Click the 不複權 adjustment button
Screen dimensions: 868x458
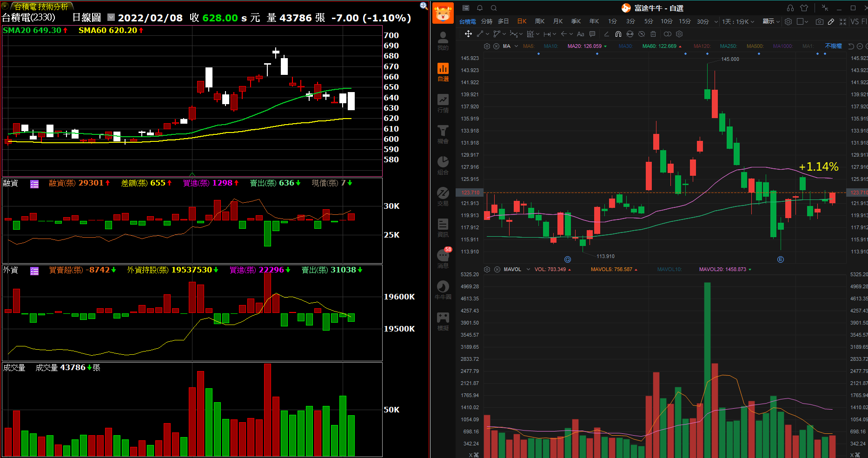pyautogui.click(x=834, y=46)
